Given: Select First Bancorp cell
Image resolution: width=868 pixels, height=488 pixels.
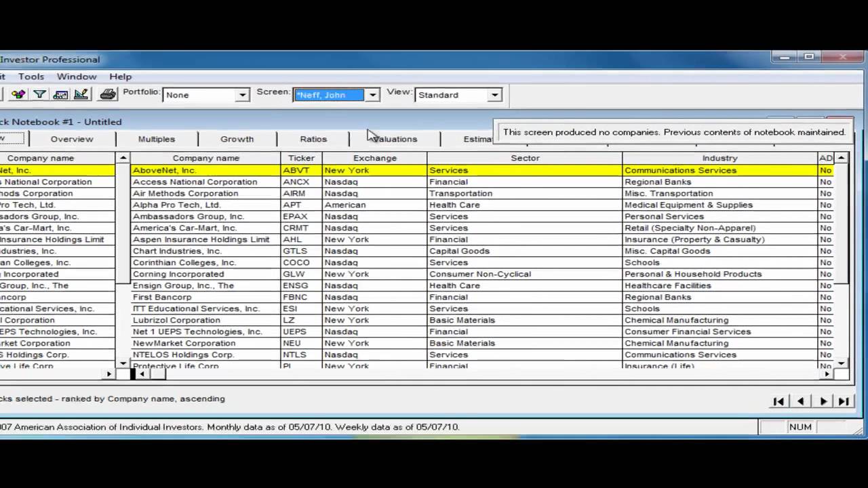Looking at the screenshot, I should tap(205, 297).
